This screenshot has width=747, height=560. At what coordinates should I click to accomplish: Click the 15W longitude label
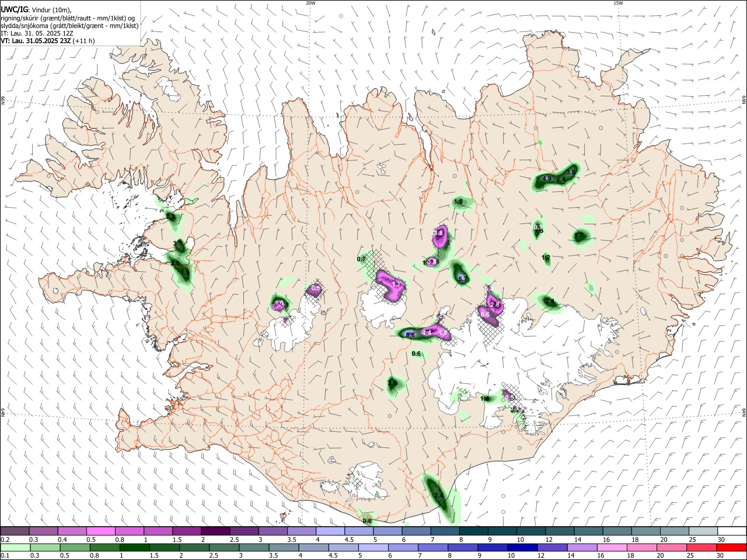618,3
